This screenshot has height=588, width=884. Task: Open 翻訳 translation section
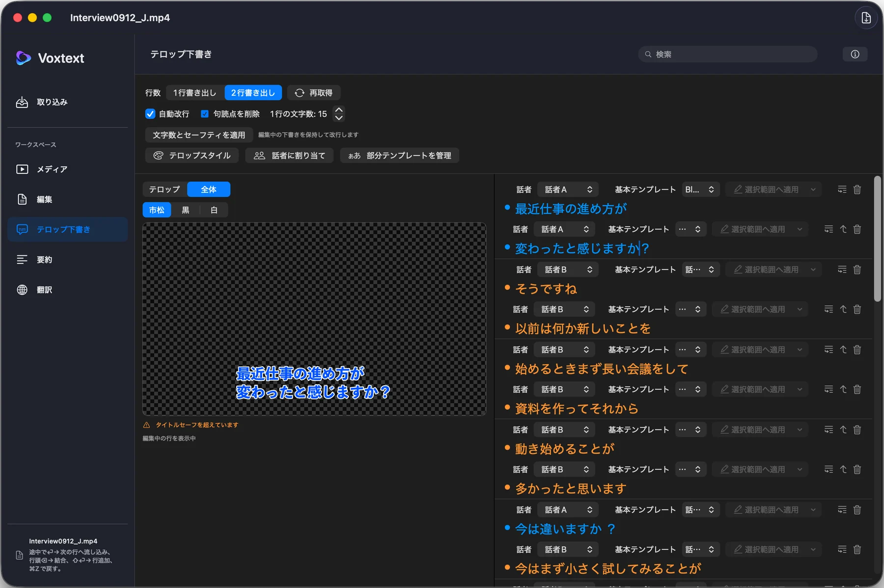tap(68, 290)
